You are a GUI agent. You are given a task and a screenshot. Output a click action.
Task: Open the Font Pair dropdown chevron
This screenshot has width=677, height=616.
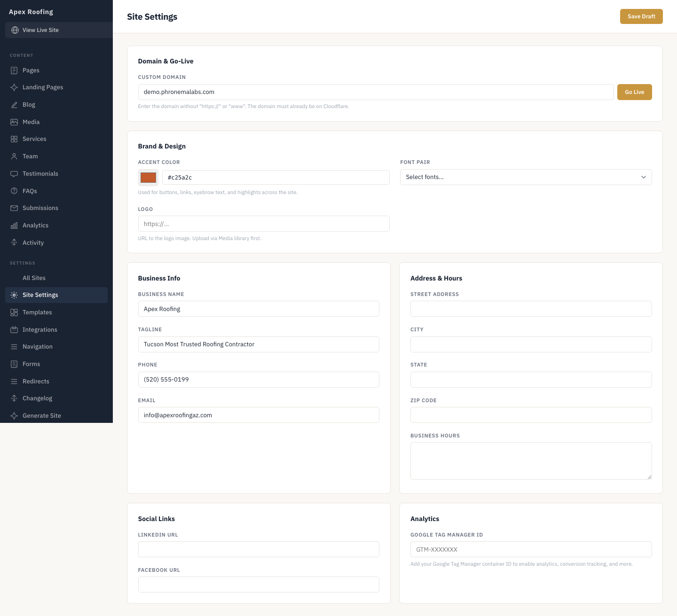click(643, 177)
